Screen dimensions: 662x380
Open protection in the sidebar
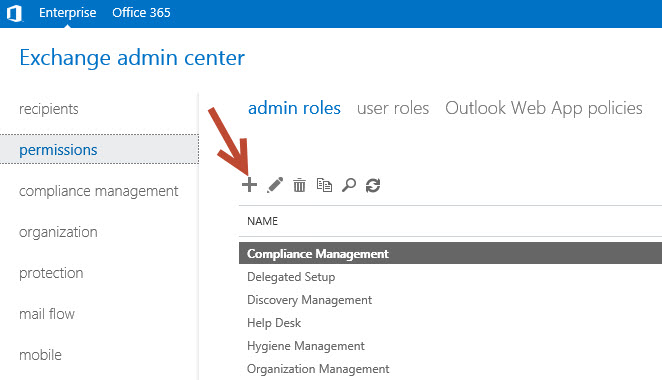[51, 273]
